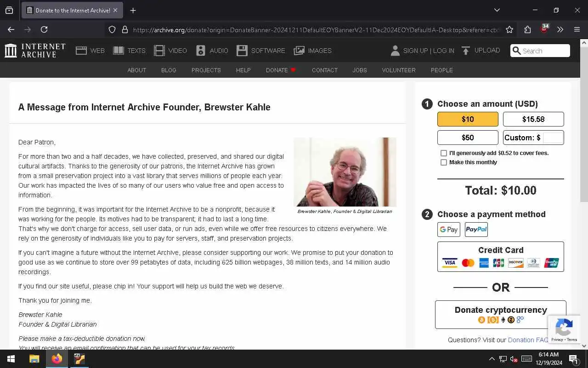
Task: Select the $10 donation amount
Action: click(x=468, y=119)
